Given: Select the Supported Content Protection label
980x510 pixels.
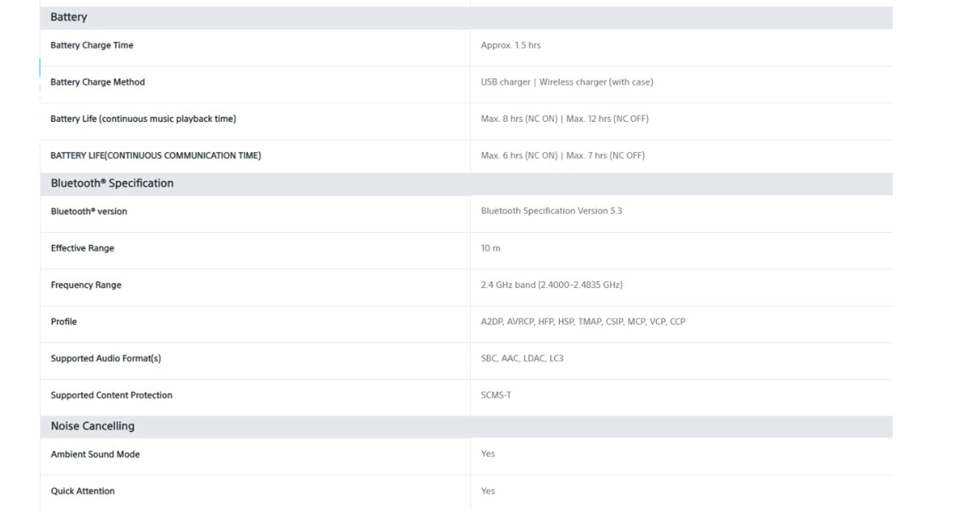Looking at the screenshot, I should click(111, 396).
